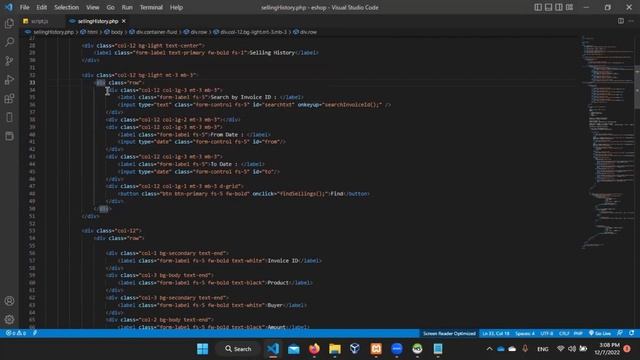Toggle primary side bar layout icon

pyautogui.click(x=538, y=7)
